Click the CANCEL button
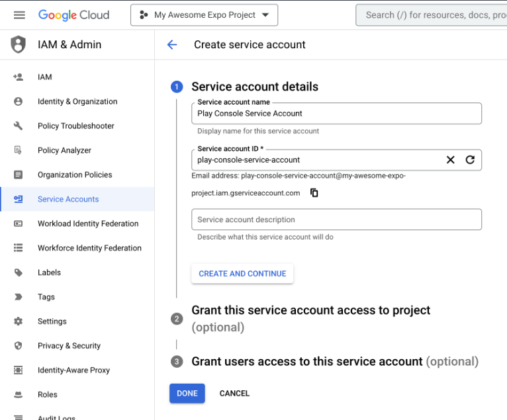This screenshot has width=507, height=420. pos(234,393)
